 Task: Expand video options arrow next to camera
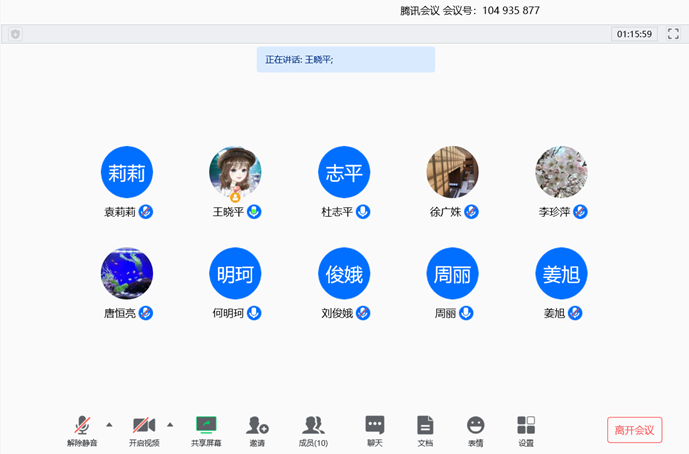coord(170,424)
